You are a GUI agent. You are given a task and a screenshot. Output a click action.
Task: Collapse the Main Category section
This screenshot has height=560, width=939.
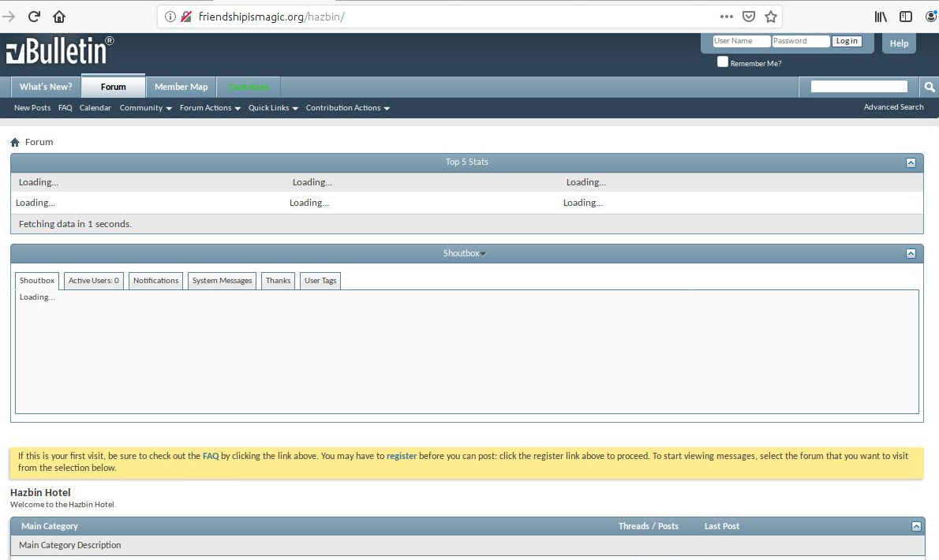coord(916,526)
